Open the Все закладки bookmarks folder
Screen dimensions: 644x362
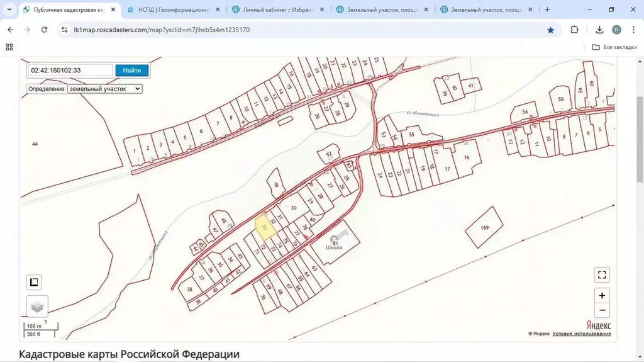(x=614, y=47)
